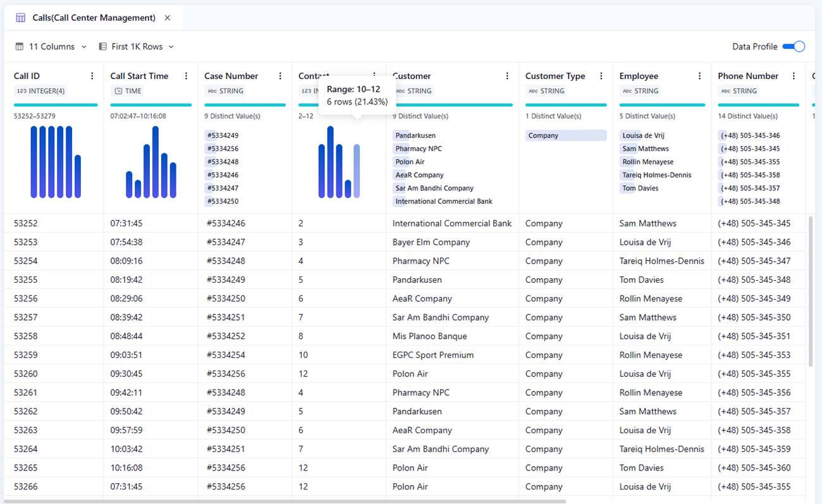The height and width of the screenshot is (504, 822).
Task: Click the highlighted 10–12 range bar in Contact histogram
Action: click(357, 171)
